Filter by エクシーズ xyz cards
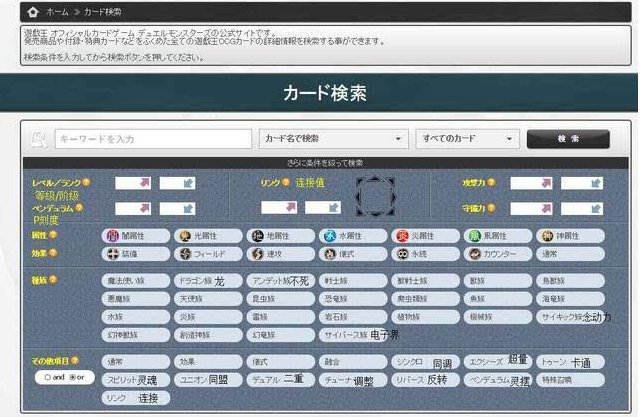The height and width of the screenshot is (417, 641). tap(498, 362)
